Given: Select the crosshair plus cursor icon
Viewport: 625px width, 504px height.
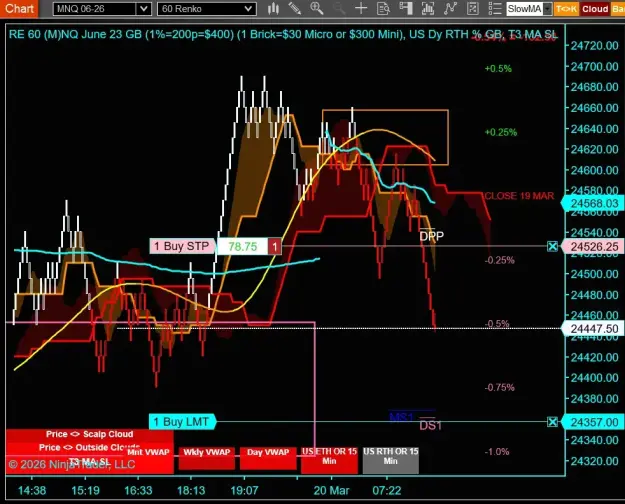Looking at the screenshot, I should [361, 8].
